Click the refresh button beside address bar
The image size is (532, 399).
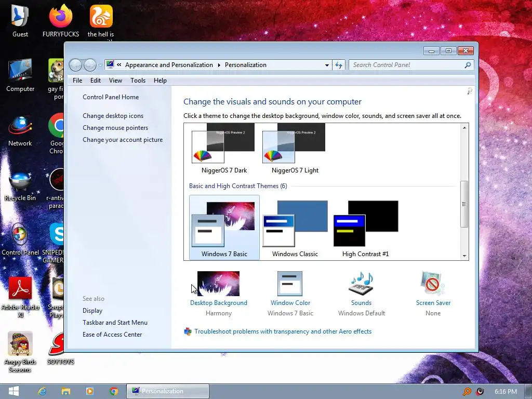pos(339,65)
